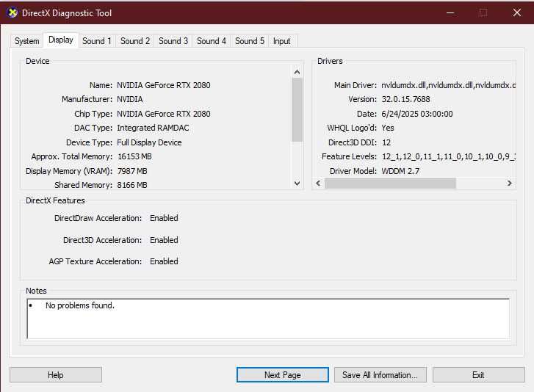Click the Device panel scroll down arrow
The image size is (534, 392).
tap(297, 184)
